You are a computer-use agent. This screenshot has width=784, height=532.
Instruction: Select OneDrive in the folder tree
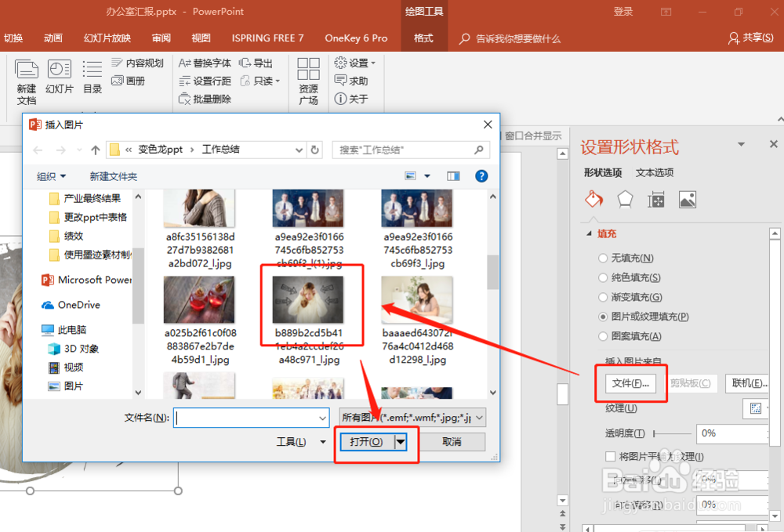click(71, 305)
